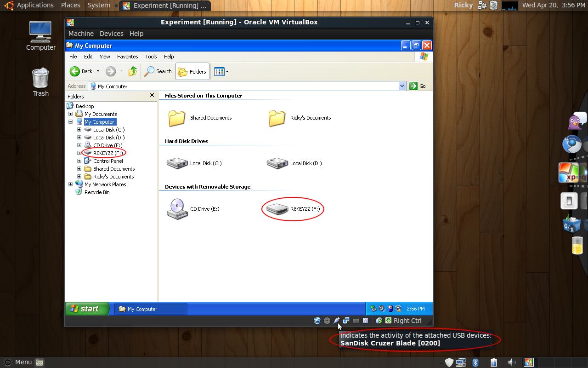Viewport: 588px width, 368px height.
Task: Click the host key arrow indicator
Action: [x=388, y=321]
